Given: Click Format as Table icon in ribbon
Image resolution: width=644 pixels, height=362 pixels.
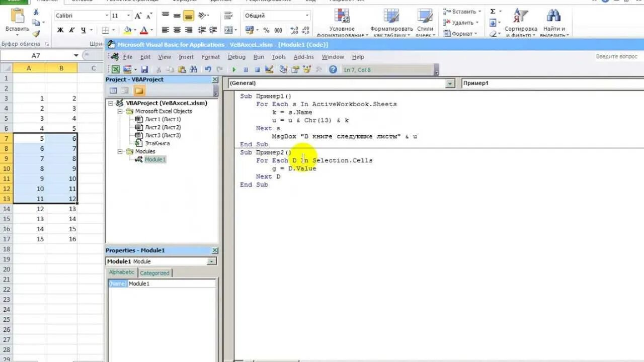Looking at the screenshot, I should 391,16.
